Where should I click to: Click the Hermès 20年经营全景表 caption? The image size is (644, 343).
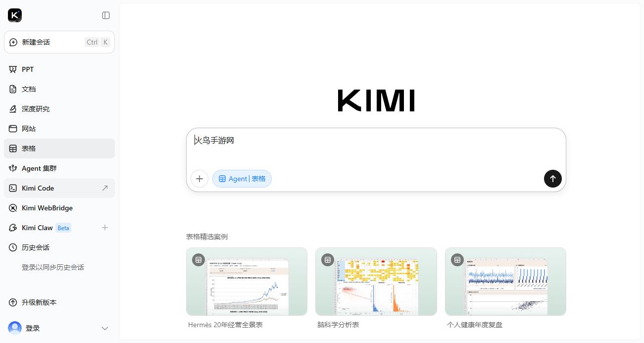[x=225, y=325]
